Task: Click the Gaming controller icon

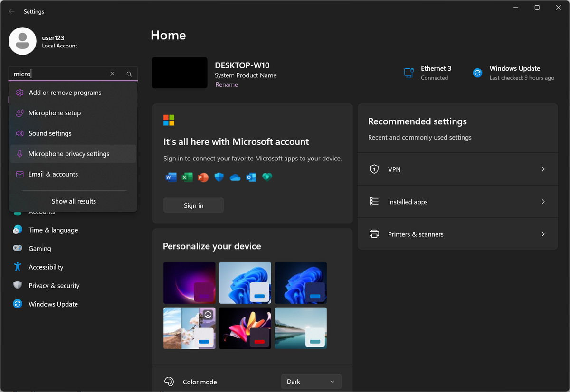Action: click(x=18, y=248)
